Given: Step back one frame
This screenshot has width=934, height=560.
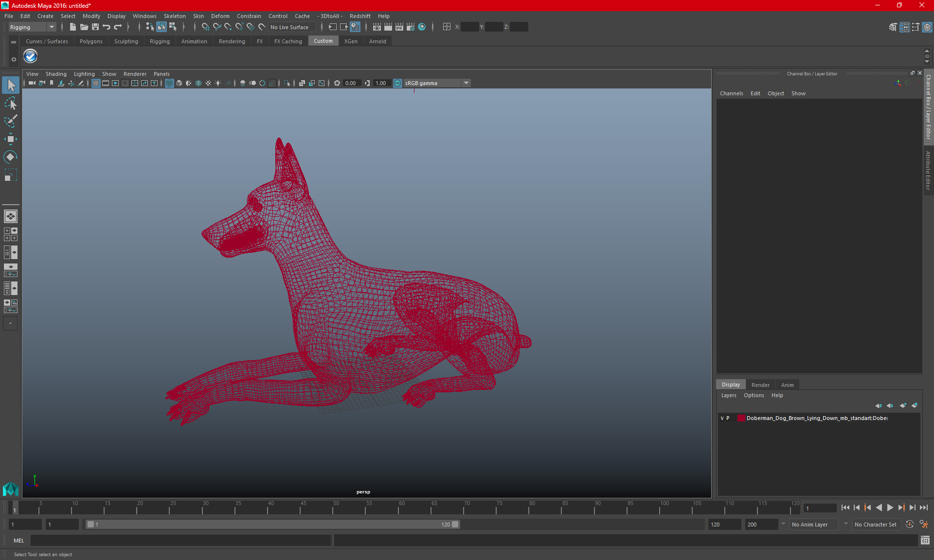Looking at the screenshot, I should tap(856, 507).
